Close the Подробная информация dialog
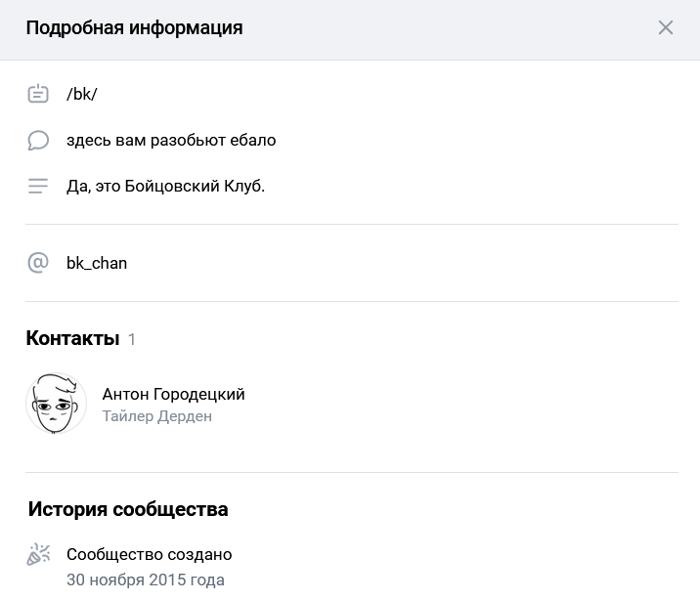700x601 pixels. click(x=665, y=27)
